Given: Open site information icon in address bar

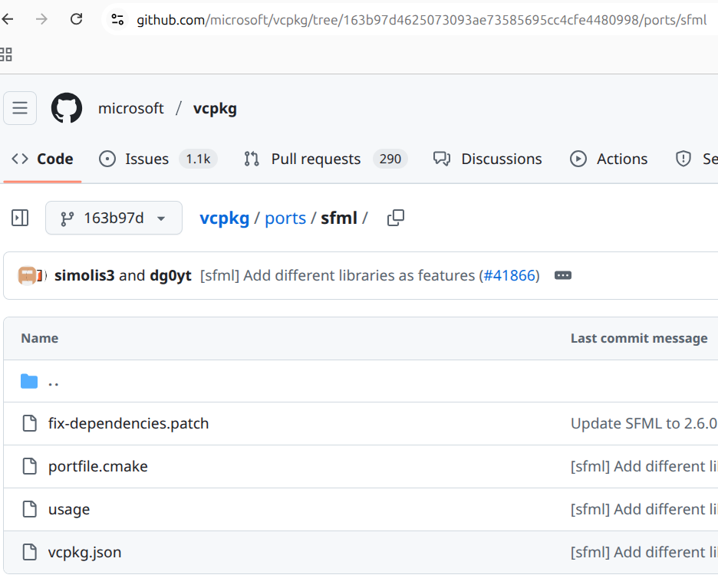Looking at the screenshot, I should [117, 19].
